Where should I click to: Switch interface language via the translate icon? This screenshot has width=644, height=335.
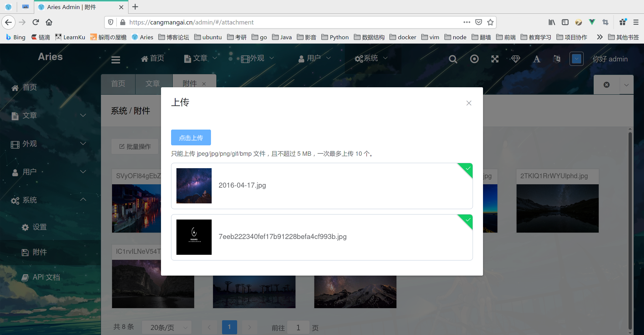pyautogui.click(x=556, y=59)
